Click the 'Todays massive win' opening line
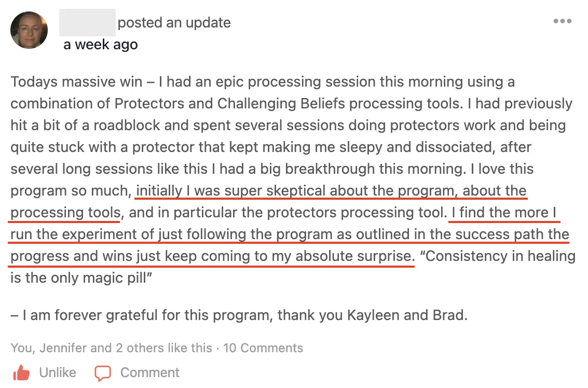The image size is (588, 388). click(x=76, y=82)
